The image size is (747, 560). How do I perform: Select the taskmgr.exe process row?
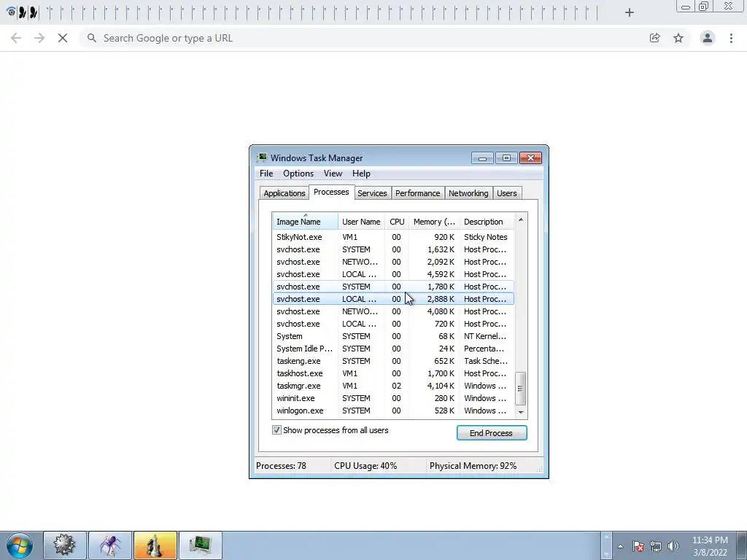click(393, 386)
